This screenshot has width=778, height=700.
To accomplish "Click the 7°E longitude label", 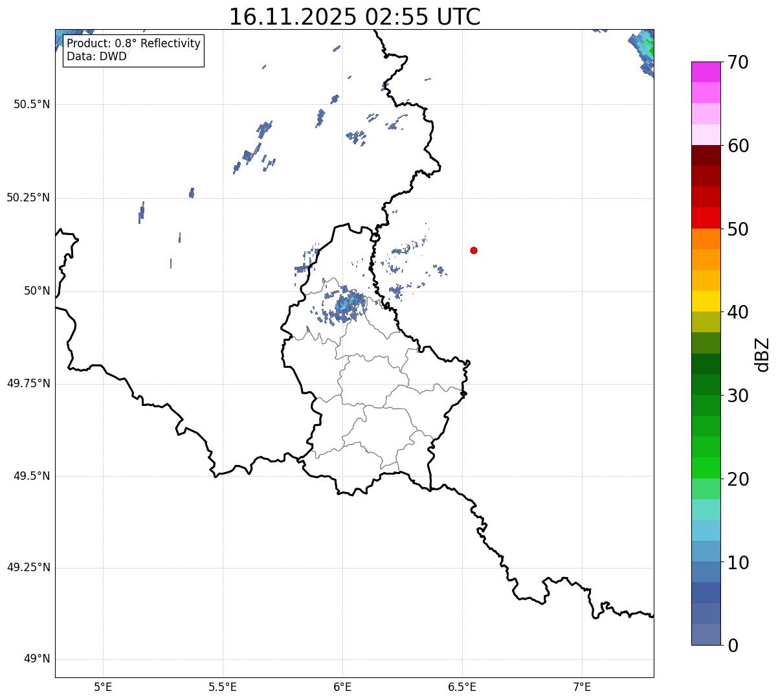I will [582, 686].
